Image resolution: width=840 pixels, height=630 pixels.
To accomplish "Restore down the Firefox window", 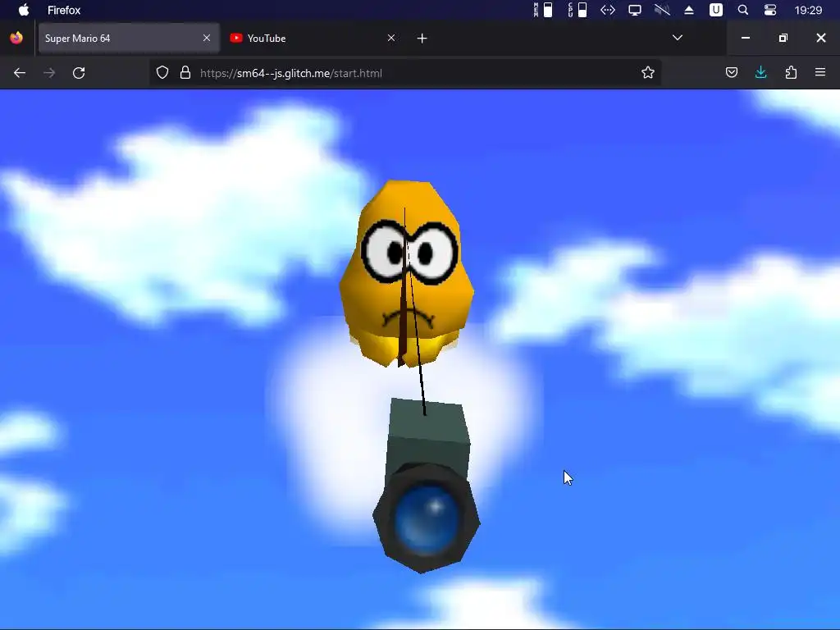I will [x=783, y=38].
